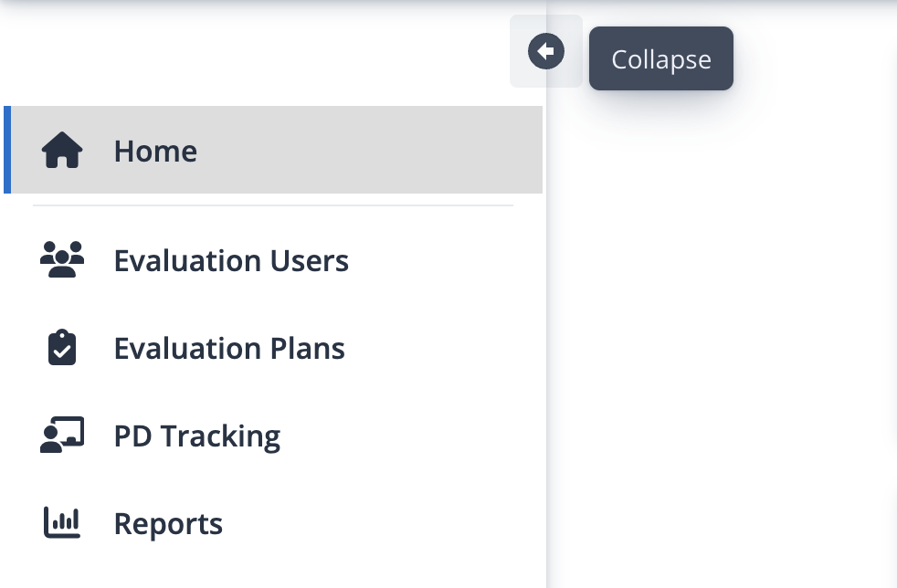
Task: Click the PD Tracking presenter icon
Action: tap(62, 435)
